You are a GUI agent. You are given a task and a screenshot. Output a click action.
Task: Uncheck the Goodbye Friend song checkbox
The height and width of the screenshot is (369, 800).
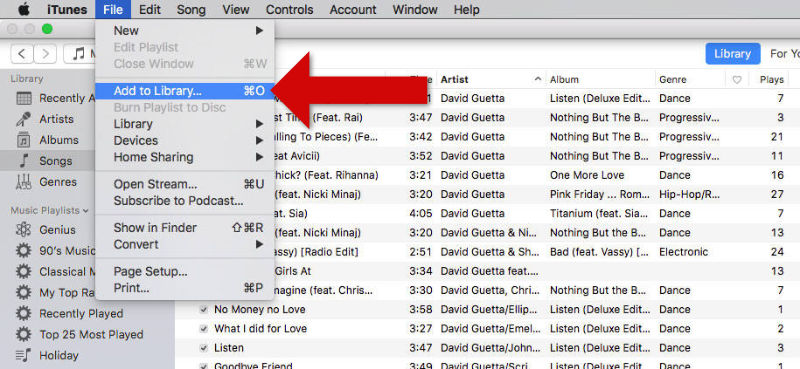coord(204,366)
